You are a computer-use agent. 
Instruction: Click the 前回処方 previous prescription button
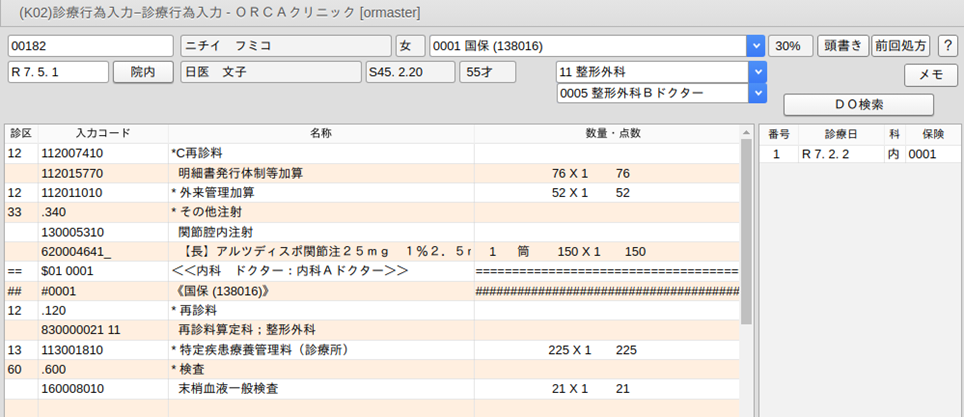[900, 47]
